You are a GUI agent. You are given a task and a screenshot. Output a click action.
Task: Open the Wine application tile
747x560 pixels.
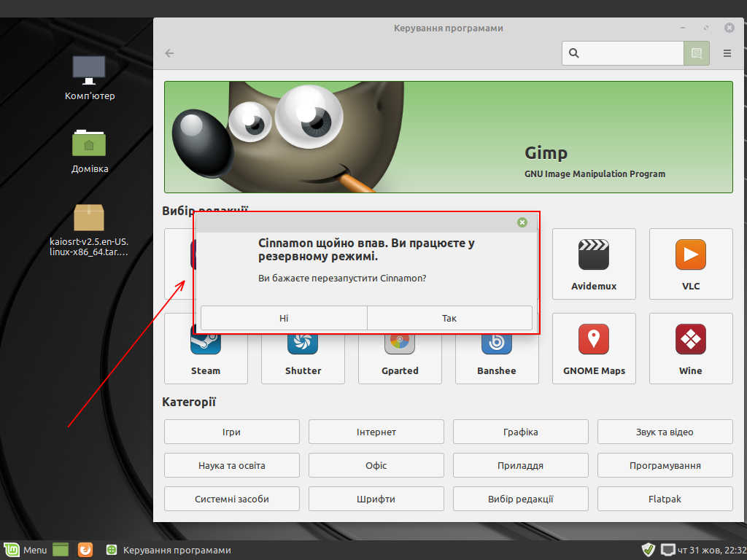(x=690, y=348)
